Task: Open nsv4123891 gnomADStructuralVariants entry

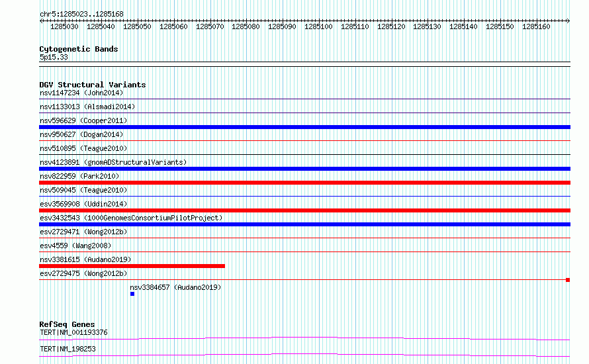Action: [x=113, y=162]
